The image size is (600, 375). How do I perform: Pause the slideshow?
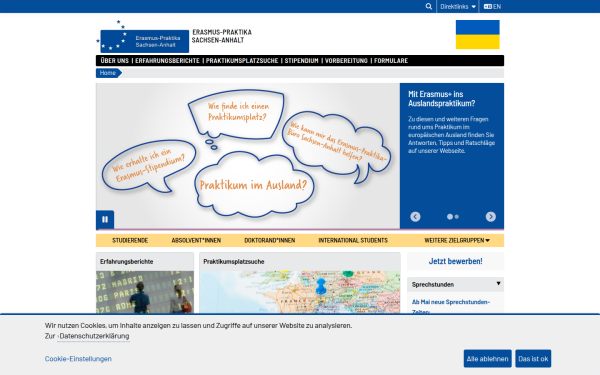click(105, 219)
